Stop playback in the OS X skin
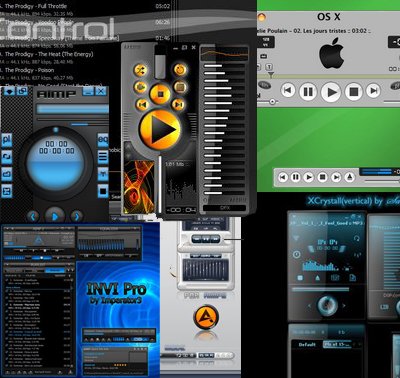 click(353, 91)
